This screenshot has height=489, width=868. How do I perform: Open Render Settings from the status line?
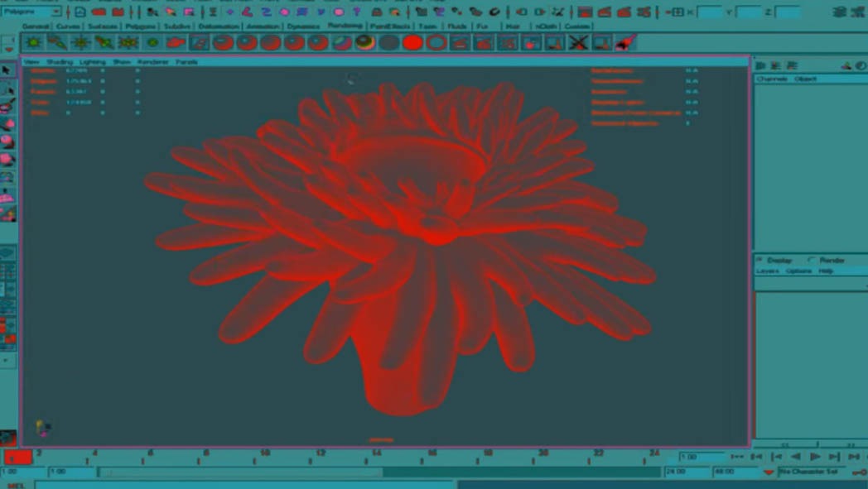[644, 12]
